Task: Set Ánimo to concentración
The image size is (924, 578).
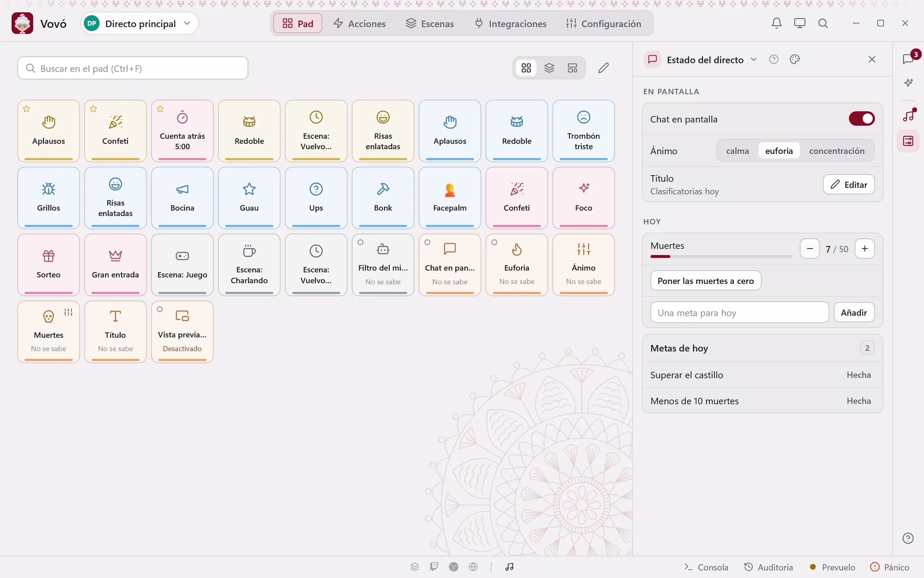Action: [x=837, y=151]
